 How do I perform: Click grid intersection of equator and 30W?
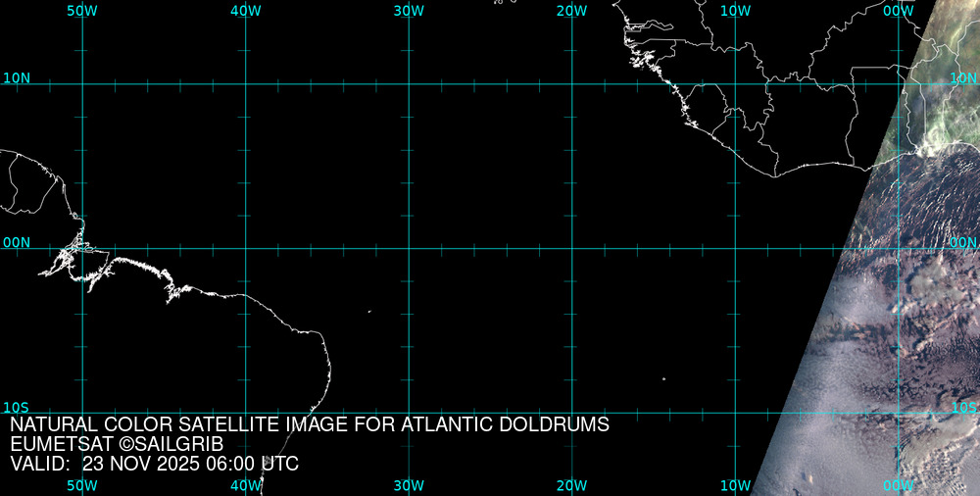pyautogui.click(x=409, y=248)
